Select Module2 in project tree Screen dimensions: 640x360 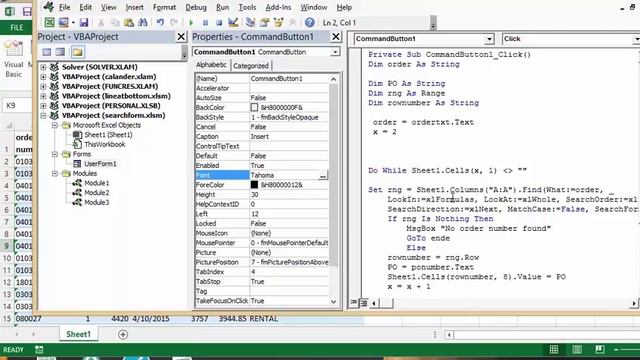pos(97,193)
